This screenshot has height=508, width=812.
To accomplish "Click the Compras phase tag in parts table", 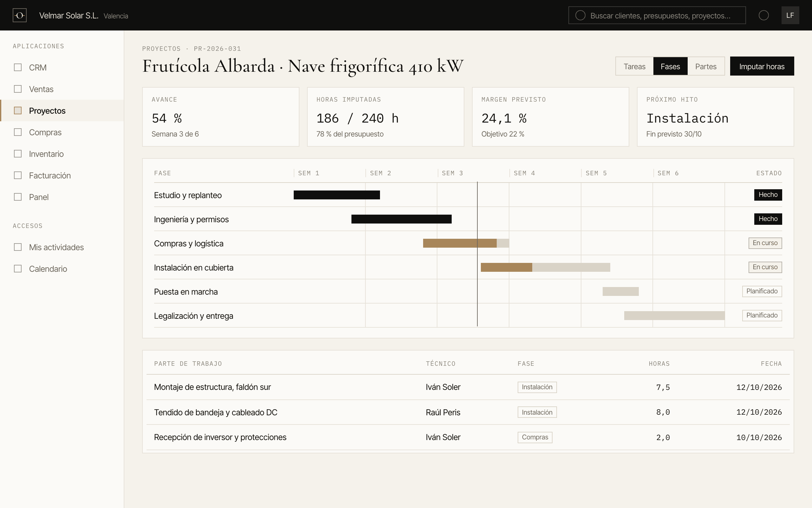I will [x=535, y=438].
